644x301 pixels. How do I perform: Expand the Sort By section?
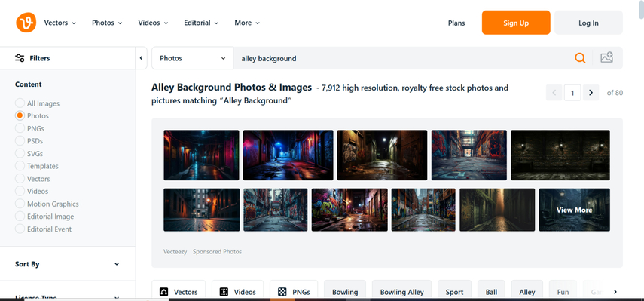point(67,264)
